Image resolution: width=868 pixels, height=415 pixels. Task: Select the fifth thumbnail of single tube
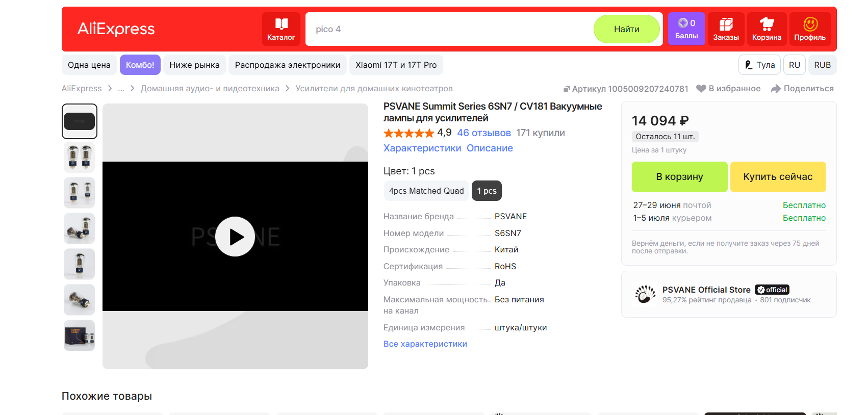click(80, 264)
